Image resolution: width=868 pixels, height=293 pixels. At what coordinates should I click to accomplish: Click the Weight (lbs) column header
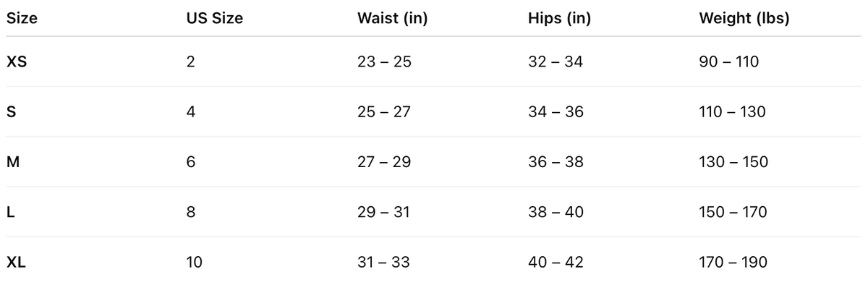click(744, 19)
